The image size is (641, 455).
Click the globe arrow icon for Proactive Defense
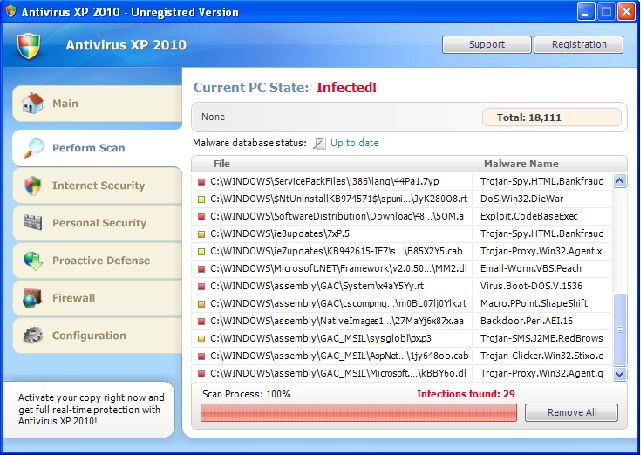33,260
